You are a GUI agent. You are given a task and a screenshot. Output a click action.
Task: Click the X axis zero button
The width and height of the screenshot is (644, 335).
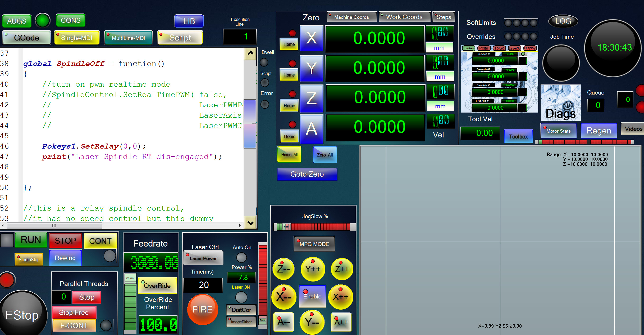pos(311,38)
